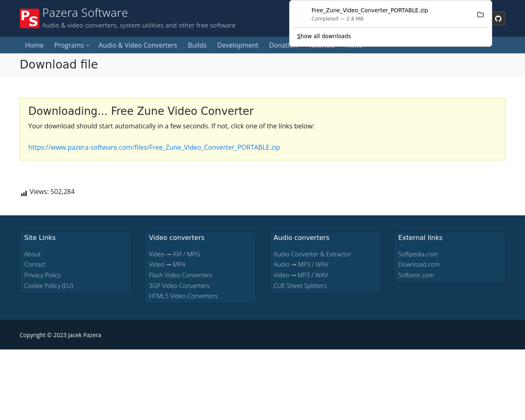Click the Audio converters heading

pos(301,237)
